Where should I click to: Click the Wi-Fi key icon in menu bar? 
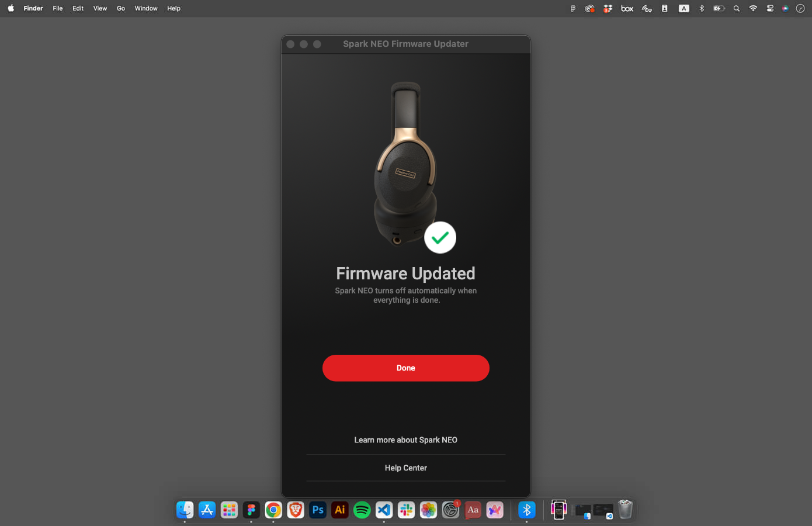pos(647,8)
